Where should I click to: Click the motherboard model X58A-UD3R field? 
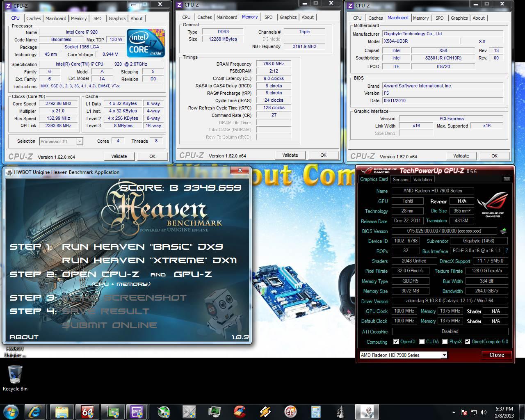point(420,41)
